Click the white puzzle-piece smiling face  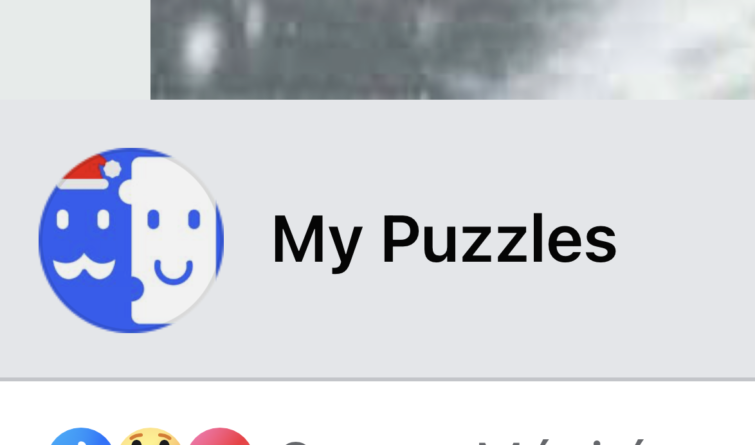click(x=171, y=240)
